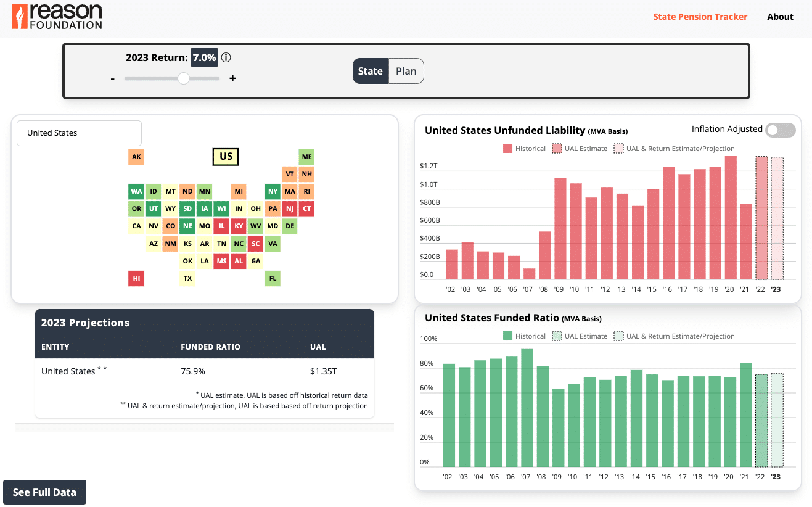The image size is (812, 507).
Task: Toggle Historical legend in Funded Ratio chart
Action: [x=525, y=336]
